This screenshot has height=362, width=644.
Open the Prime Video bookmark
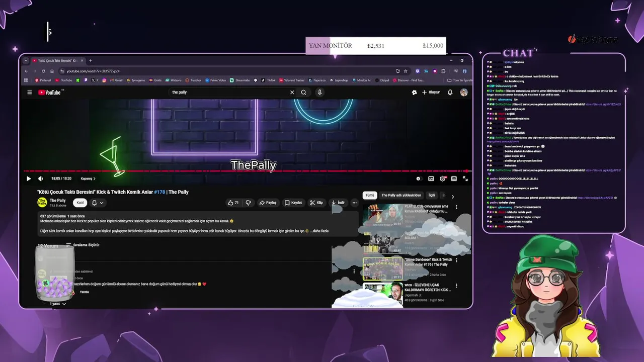216,80
